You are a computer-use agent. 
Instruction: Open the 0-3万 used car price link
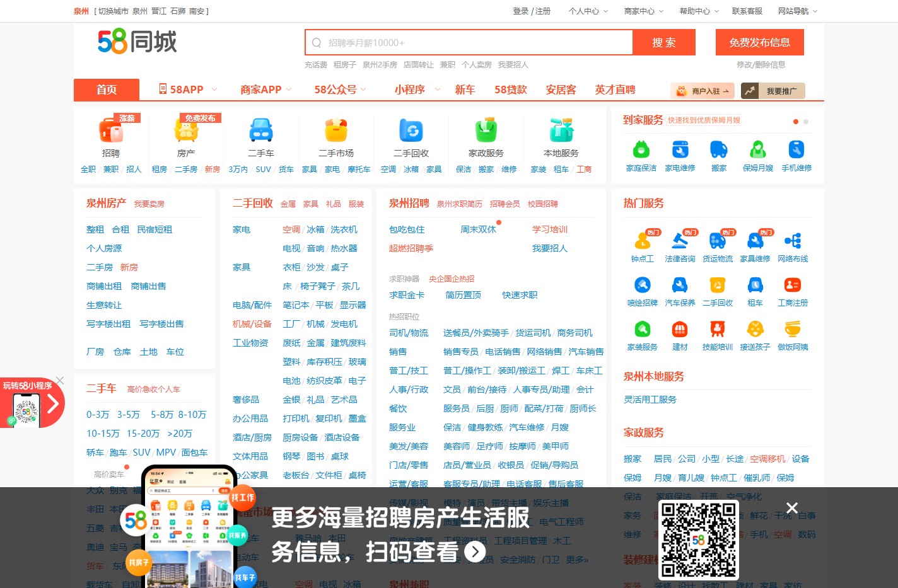tap(98, 415)
